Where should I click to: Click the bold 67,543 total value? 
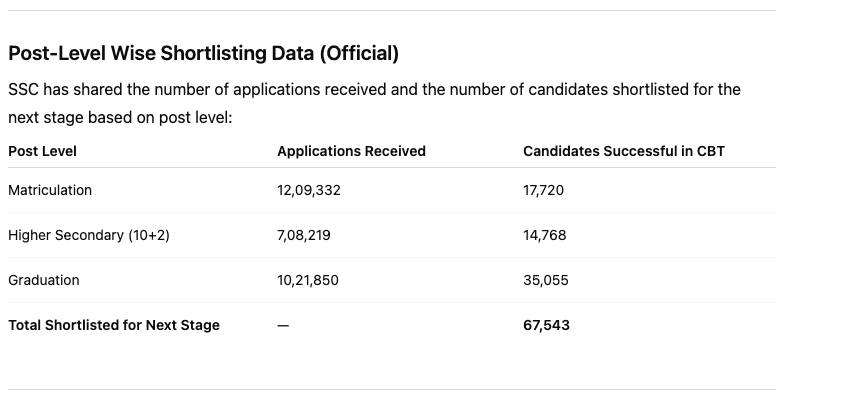point(546,325)
